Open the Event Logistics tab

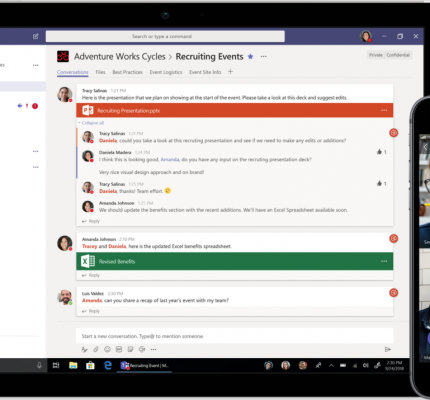pyautogui.click(x=166, y=72)
